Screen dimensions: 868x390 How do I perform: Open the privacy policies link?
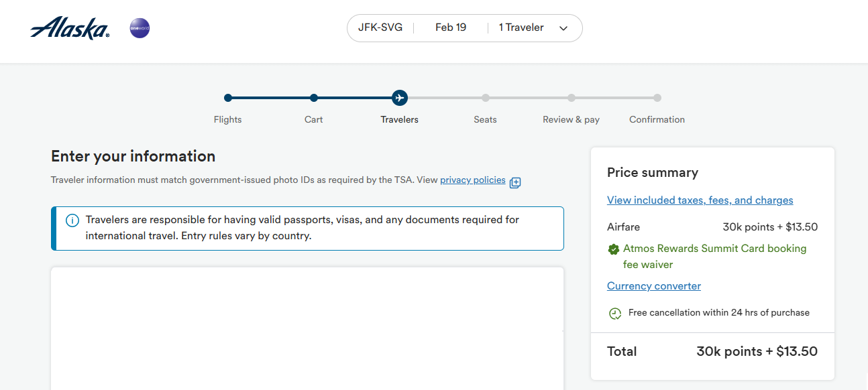[x=473, y=180]
